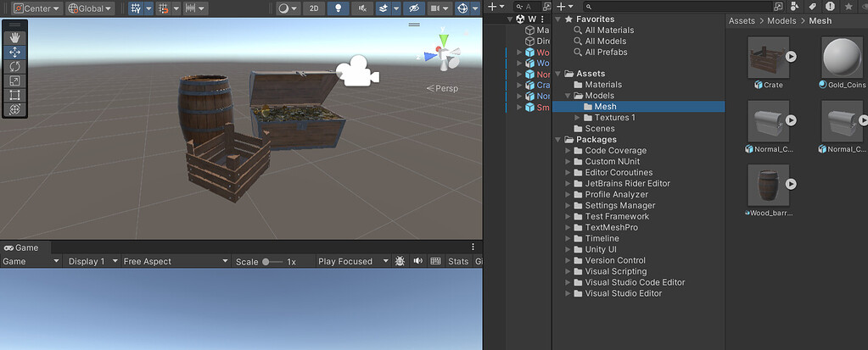
Task: Select the Rect transform tool
Action: (15, 96)
